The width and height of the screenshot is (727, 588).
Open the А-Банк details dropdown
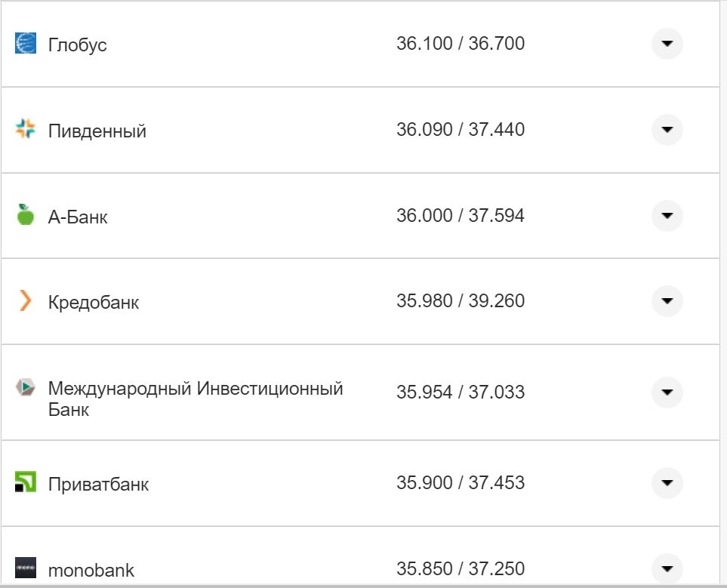(667, 215)
